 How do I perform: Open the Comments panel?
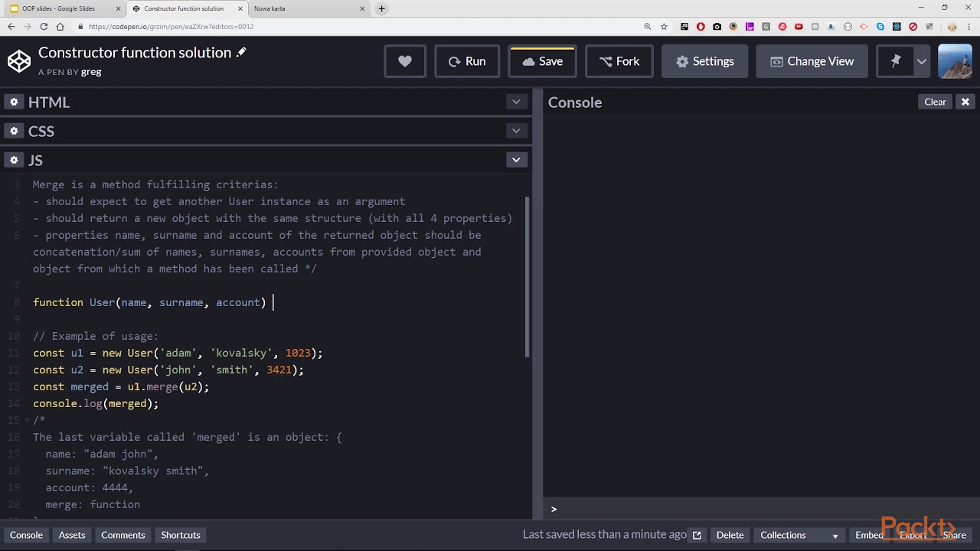click(122, 535)
